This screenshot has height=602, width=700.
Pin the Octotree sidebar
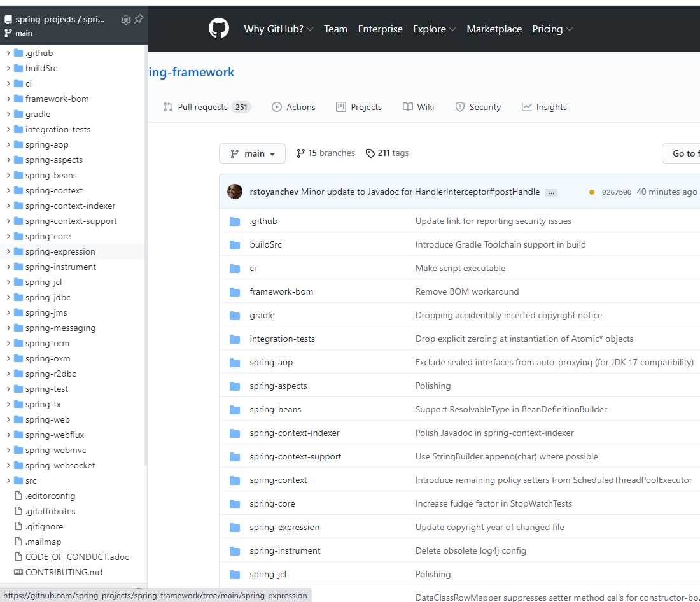coord(139,18)
